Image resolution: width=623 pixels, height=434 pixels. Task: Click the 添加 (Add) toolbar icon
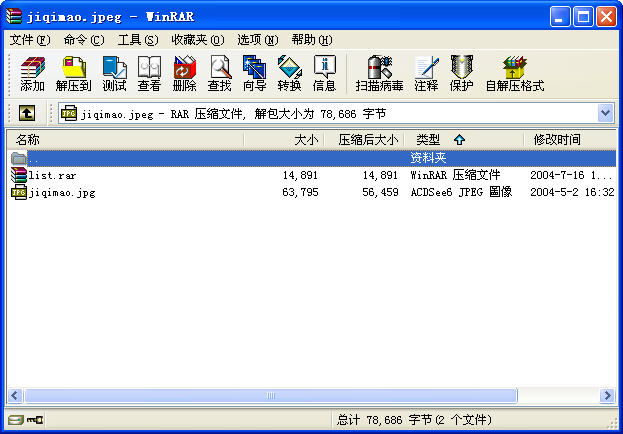[32, 74]
